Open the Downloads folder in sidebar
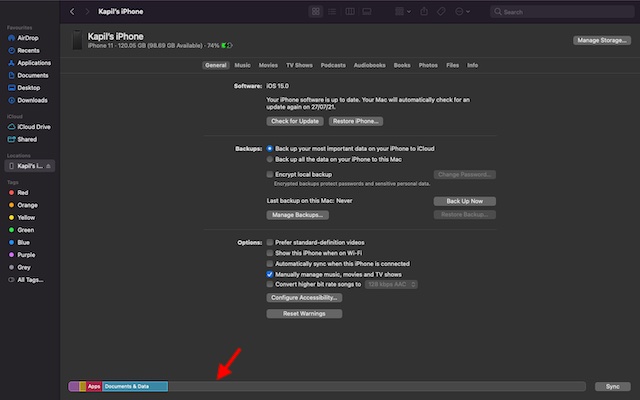This screenshot has height=400, width=640. (32, 100)
